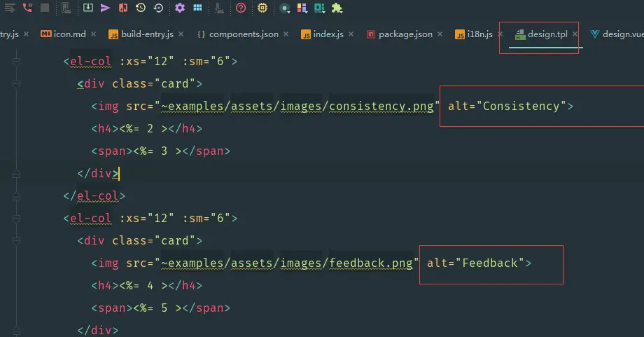
Task: Switch to the icon.md tab
Action: [x=69, y=34]
